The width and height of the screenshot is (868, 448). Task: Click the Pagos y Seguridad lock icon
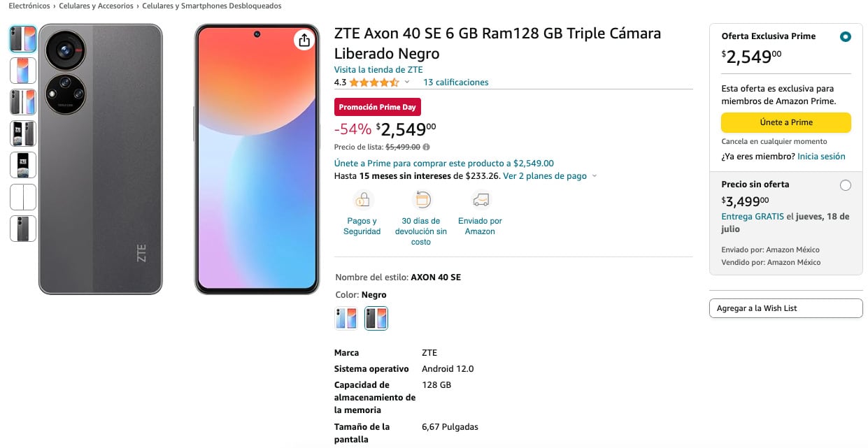362,201
